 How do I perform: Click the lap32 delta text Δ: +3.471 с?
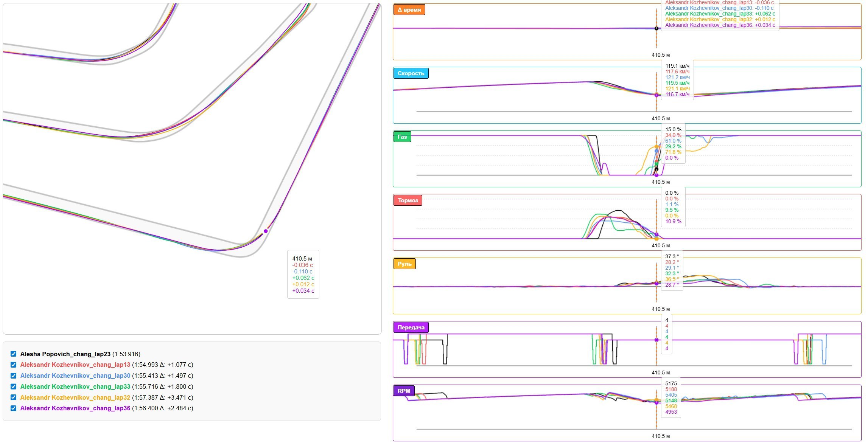176,397
